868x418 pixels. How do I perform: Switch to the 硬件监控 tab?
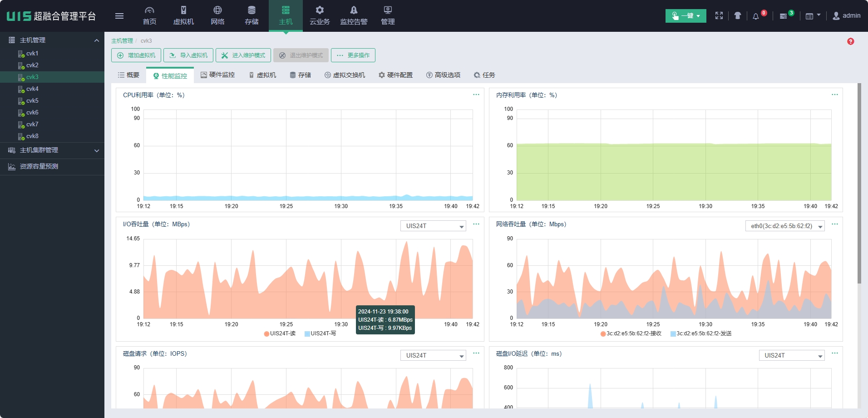(x=218, y=75)
